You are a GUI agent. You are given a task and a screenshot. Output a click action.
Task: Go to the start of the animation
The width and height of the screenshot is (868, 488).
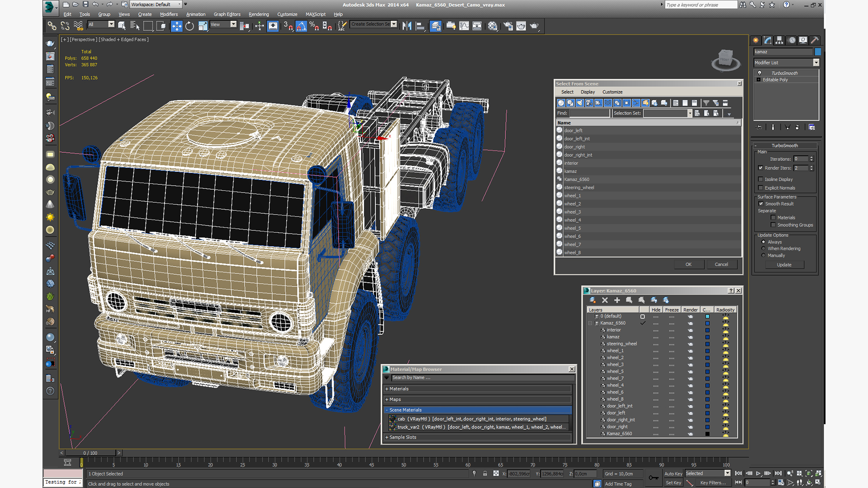738,473
